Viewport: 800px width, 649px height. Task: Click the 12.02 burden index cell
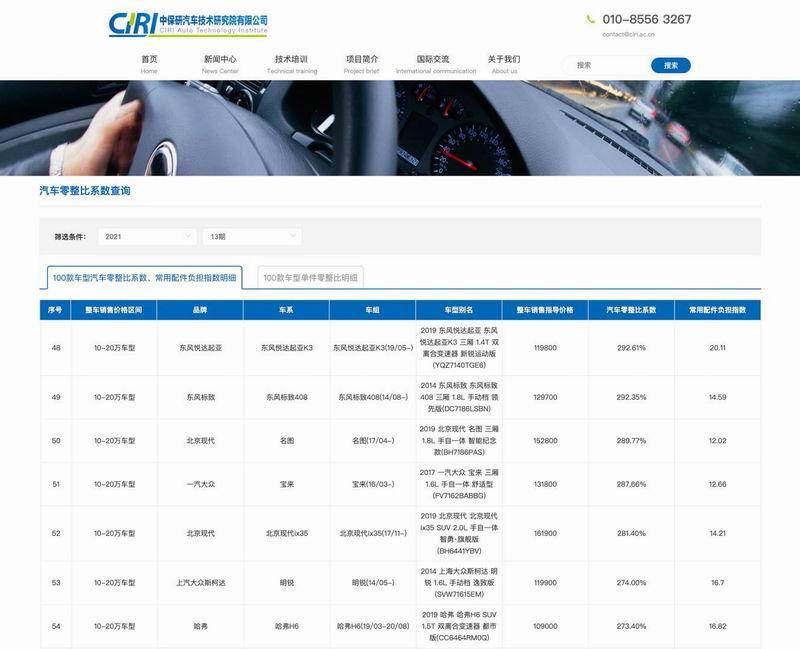point(717,441)
